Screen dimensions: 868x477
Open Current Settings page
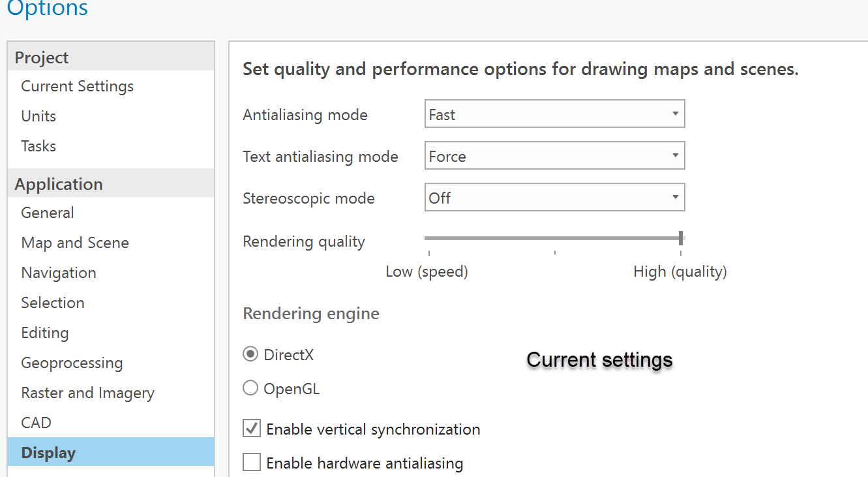click(x=77, y=86)
